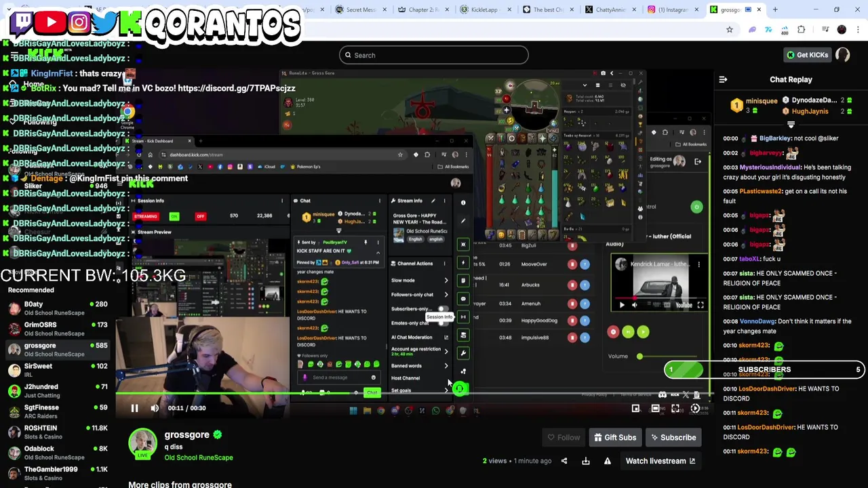Open Chrome extensions puzzle menu

pos(802,30)
